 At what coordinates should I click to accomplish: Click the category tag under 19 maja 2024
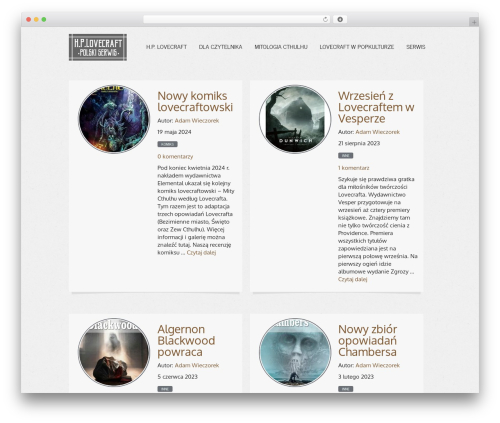pyautogui.click(x=167, y=144)
